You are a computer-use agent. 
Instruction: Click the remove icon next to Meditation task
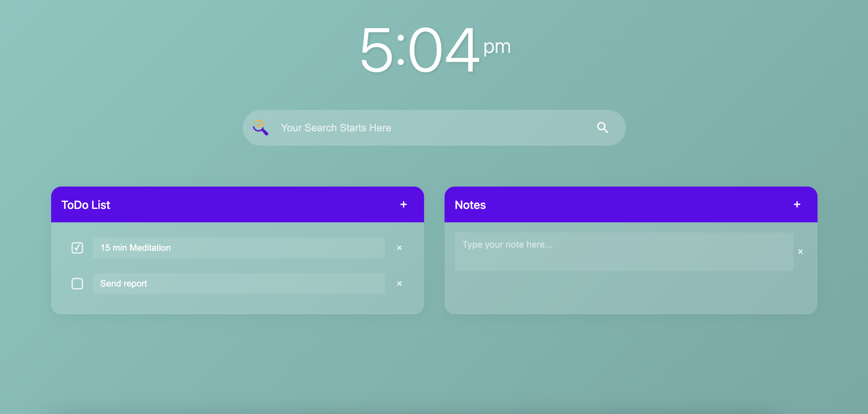click(x=400, y=247)
